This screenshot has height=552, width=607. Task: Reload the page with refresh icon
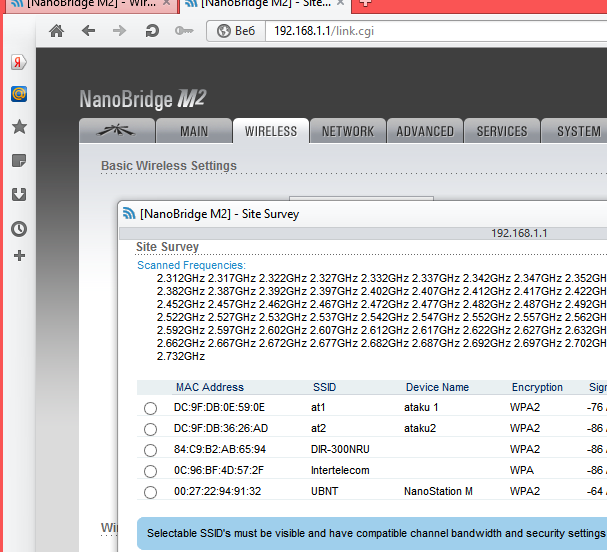[x=152, y=31]
